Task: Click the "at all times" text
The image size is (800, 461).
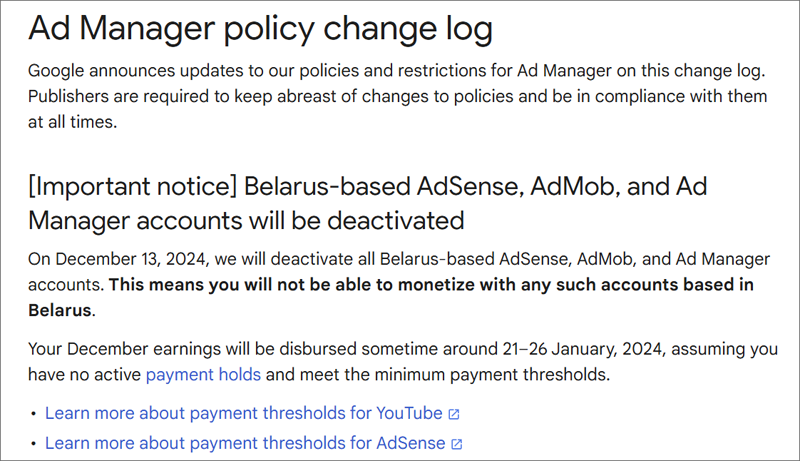Action: (x=72, y=123)
